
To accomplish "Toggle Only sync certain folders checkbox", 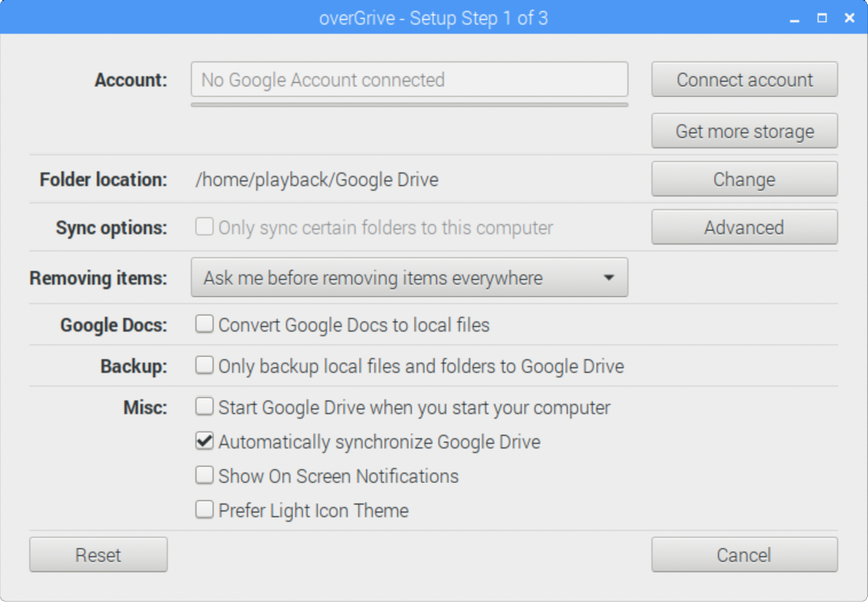I will (205, 227).
